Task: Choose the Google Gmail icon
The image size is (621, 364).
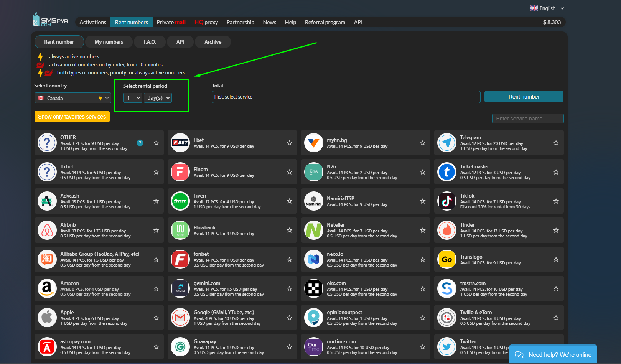Action: 180,318
